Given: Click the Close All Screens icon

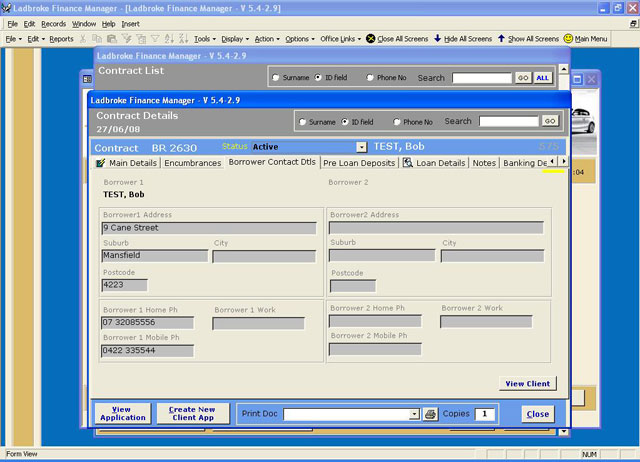Looking at the screenshot, I should tap(371, 39).
